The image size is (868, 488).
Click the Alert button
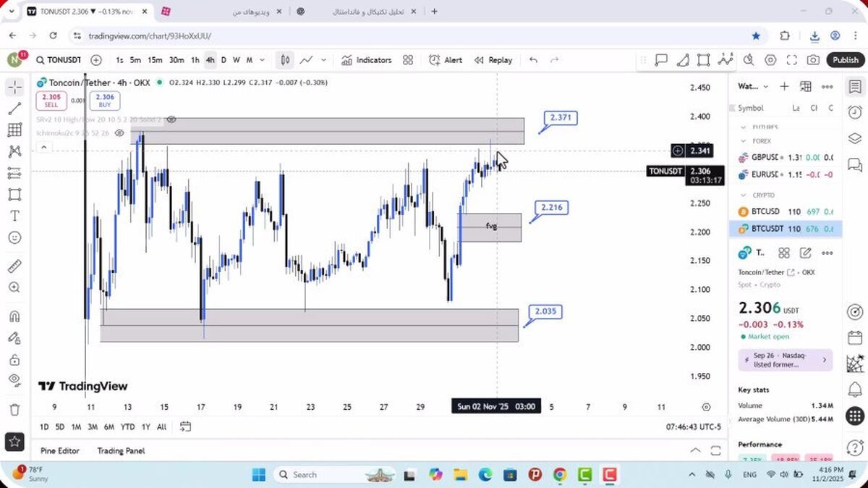pos(446,60)
